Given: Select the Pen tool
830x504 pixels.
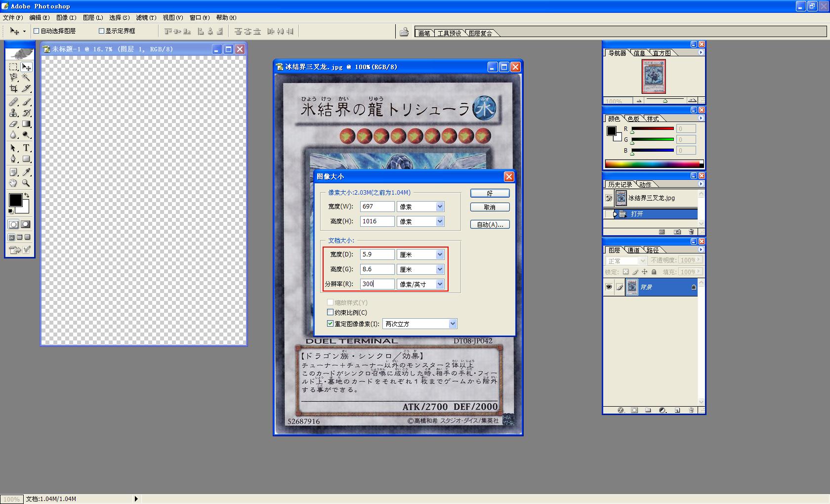Looking at the screenshot, I should [x=14, y=159].
